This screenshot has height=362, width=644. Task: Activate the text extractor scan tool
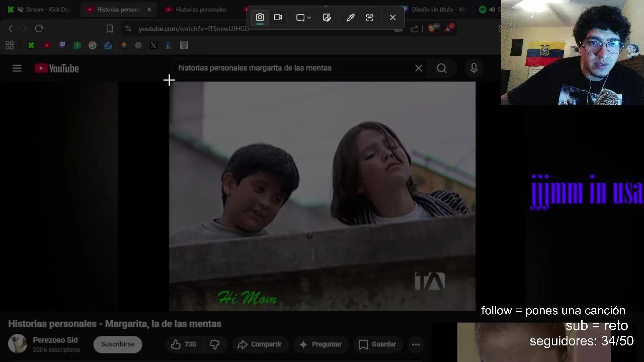click(370, 18)
